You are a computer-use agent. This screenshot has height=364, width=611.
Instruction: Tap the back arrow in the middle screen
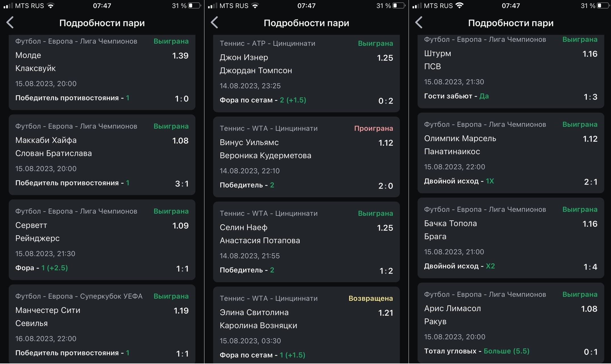[x=215, y=22]
